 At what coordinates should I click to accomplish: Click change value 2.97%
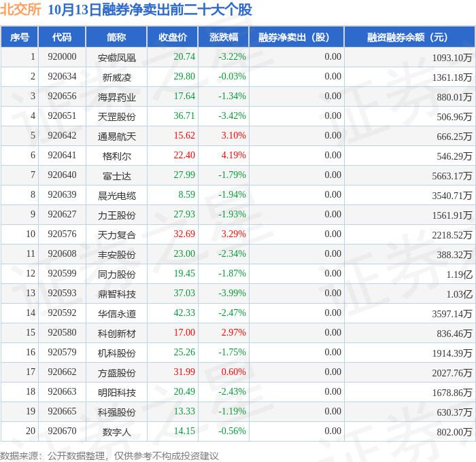[233, 333]
